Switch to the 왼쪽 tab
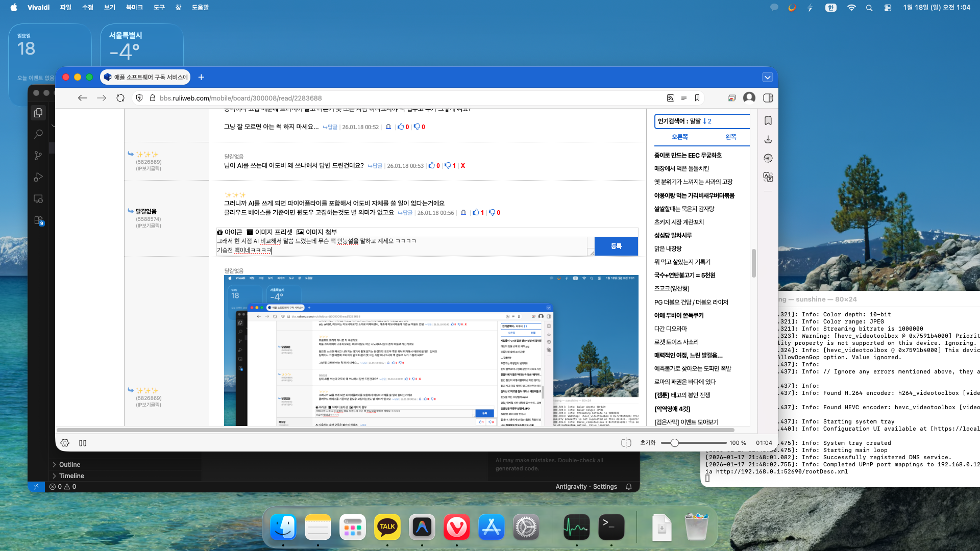 (x=730, y=137)
